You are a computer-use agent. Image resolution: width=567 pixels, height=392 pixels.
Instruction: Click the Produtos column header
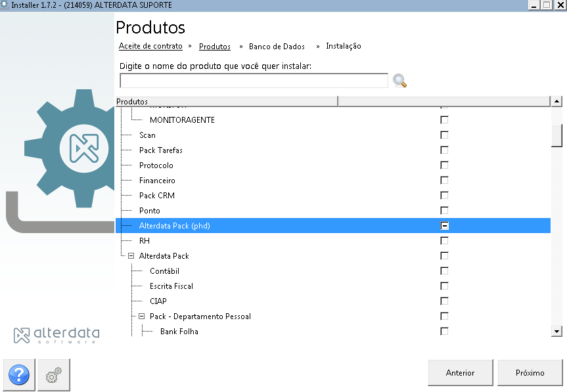tap(227, 102)
